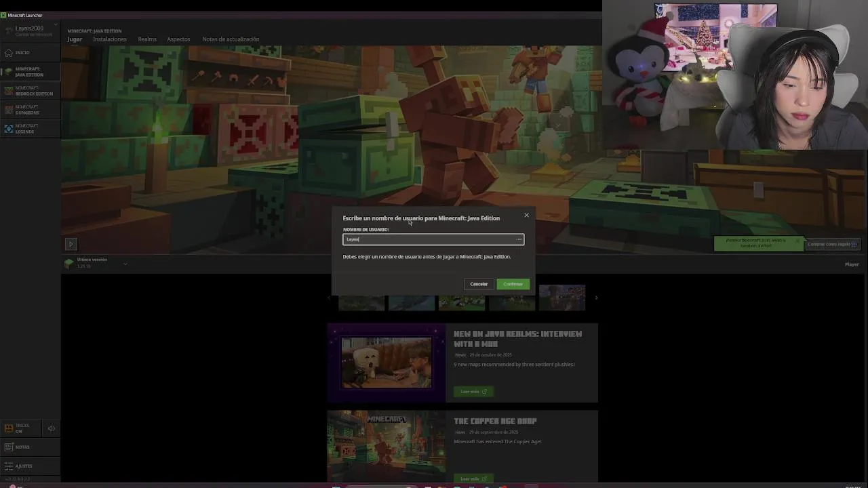Click The Copper Age Drop headline

495,421
